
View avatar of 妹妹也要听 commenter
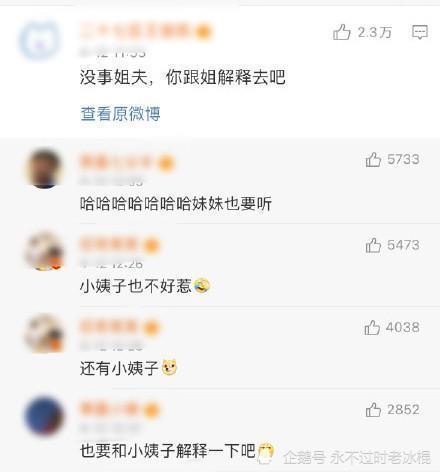[x=44, y=168]
